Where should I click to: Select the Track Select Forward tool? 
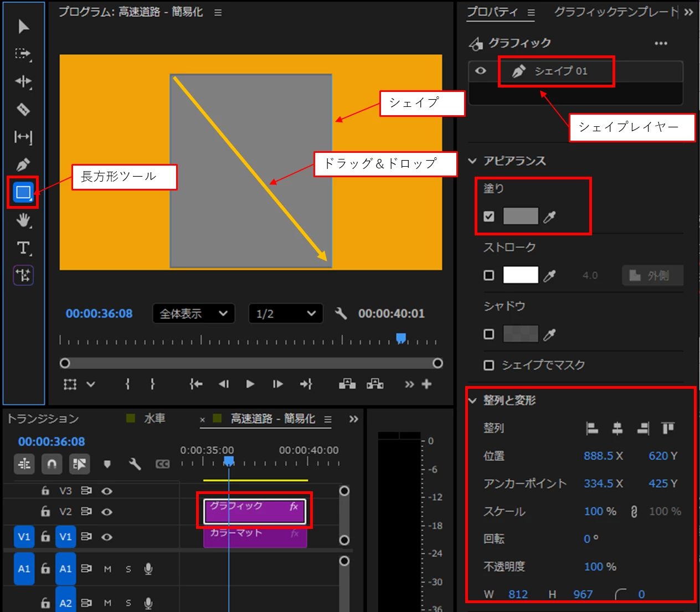[x=23, y=54]
